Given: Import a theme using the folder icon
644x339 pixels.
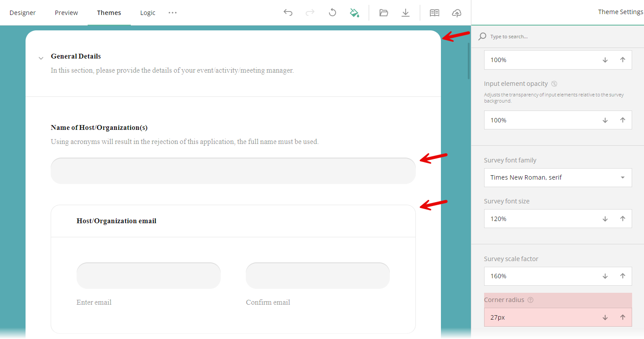Looking at the screenshot, I should (383, 12).
